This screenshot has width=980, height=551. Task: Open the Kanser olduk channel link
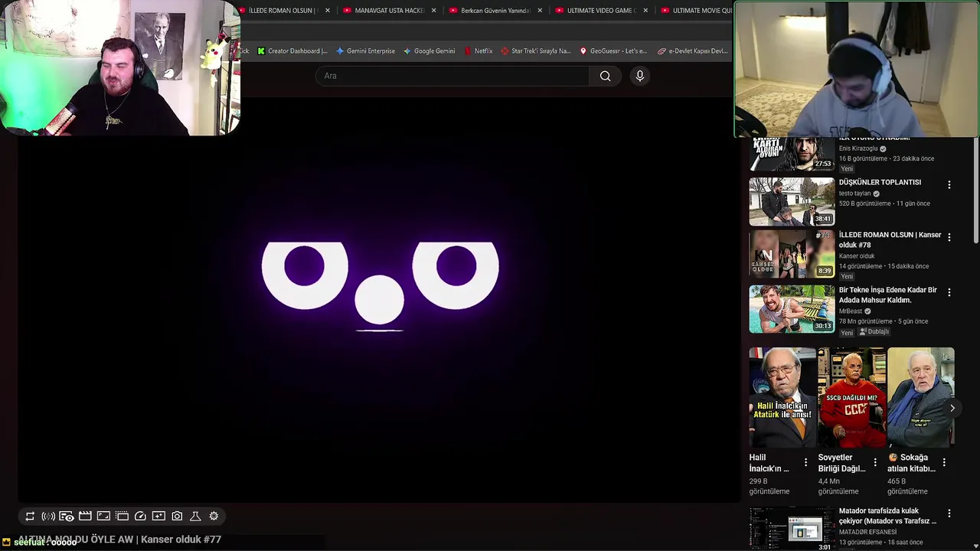point(857,256)
